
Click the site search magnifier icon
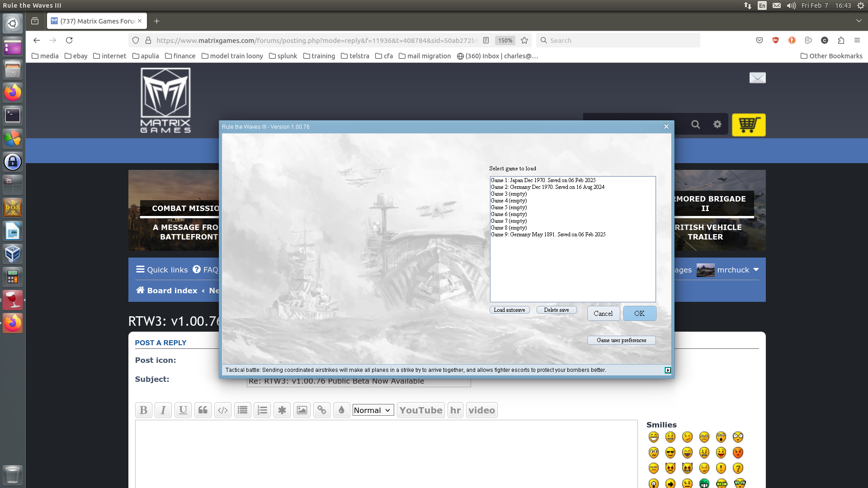[x=696, y=124]
